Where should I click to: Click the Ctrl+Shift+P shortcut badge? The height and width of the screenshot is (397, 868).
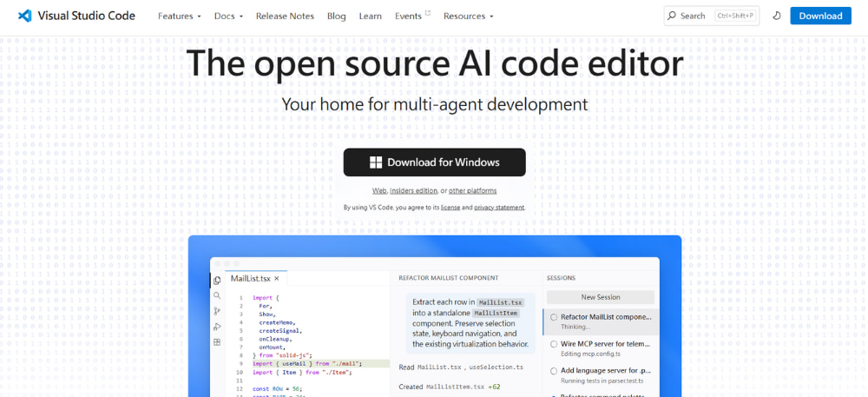[x=736, y=16]
